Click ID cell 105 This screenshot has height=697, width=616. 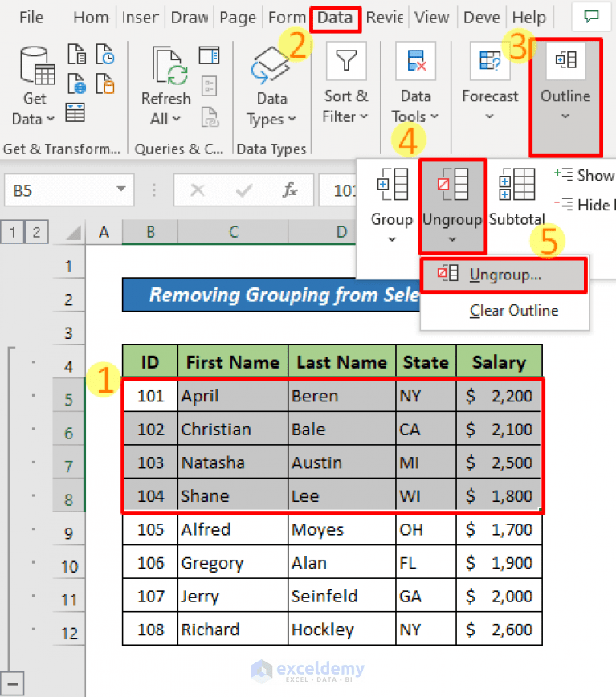(x=150, y=529)
